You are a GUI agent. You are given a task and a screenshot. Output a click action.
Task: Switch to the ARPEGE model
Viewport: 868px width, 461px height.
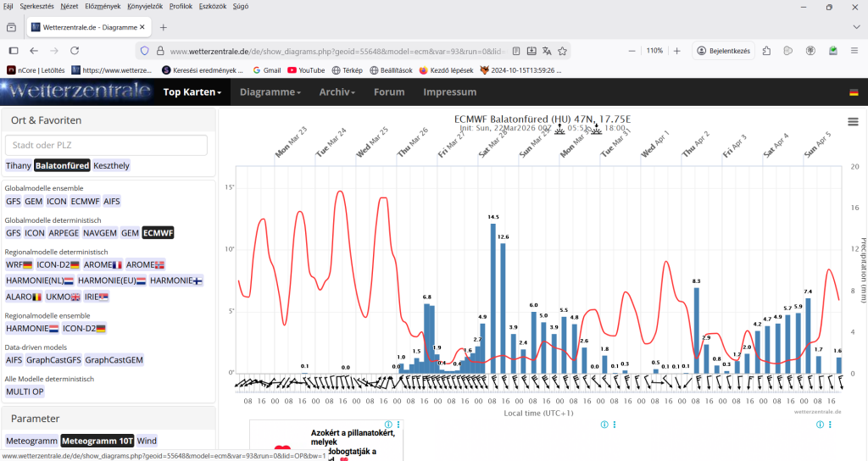click(x=64, y=232)
